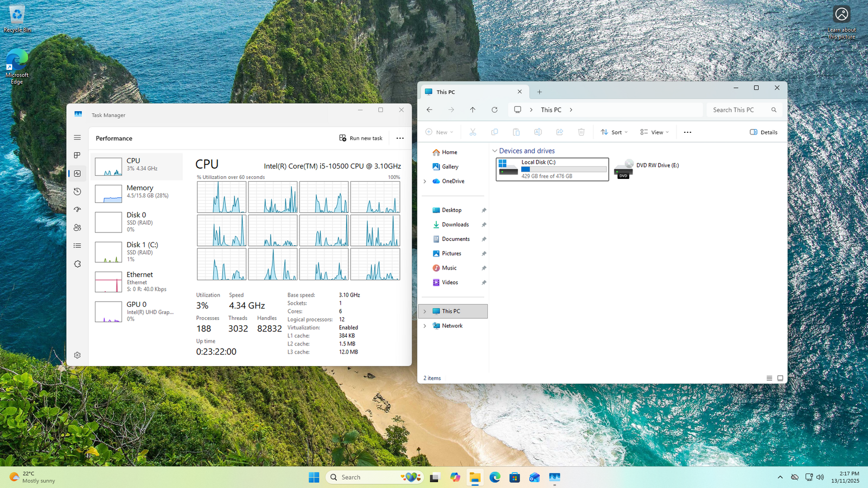Collapse the Devices and drives group
868x488 pixels.
coord(494,151)
